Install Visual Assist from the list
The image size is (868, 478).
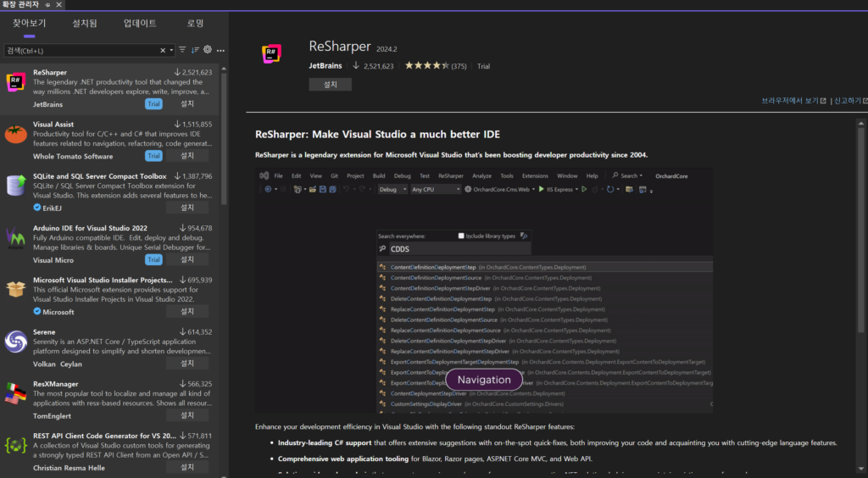(187, 156)
